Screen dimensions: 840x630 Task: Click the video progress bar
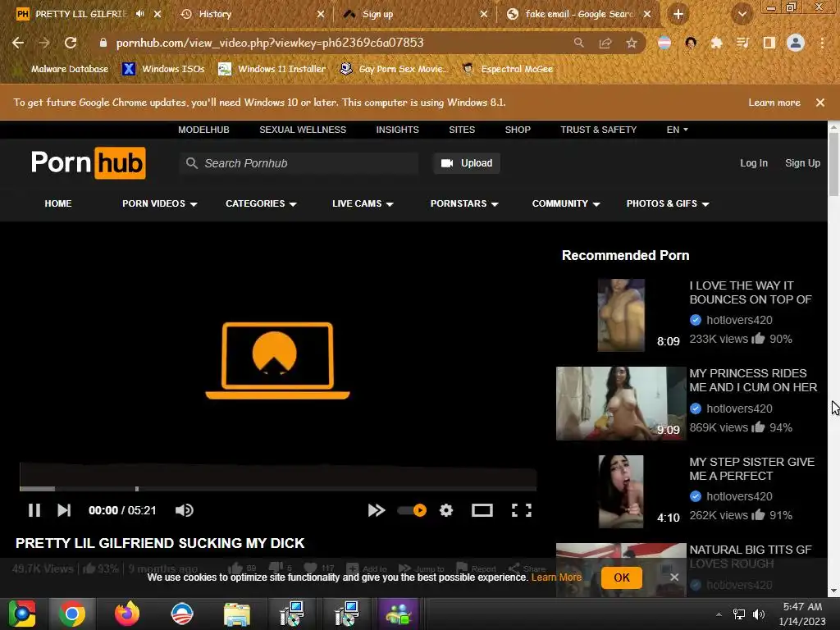tap(278, 489)
